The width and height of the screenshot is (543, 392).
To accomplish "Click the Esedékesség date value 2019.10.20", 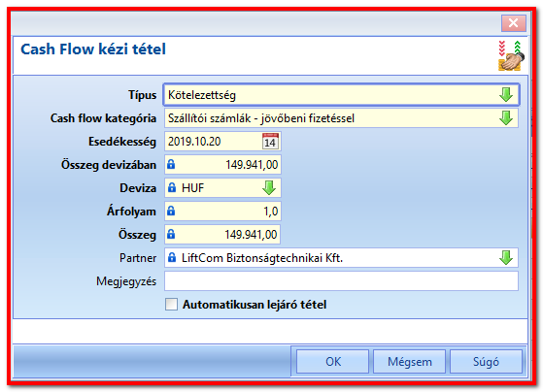I will pyautogui.click(x=194, y=141).
